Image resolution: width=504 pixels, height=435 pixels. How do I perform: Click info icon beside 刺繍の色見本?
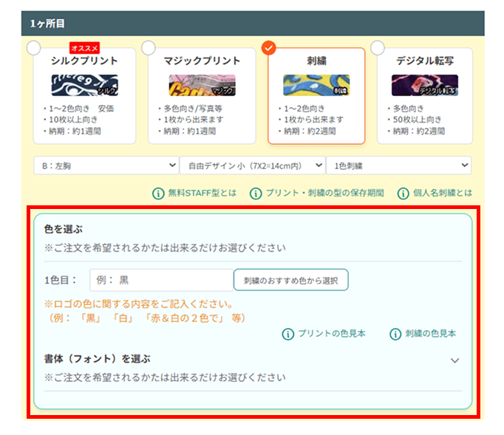[x=395, y=334]
